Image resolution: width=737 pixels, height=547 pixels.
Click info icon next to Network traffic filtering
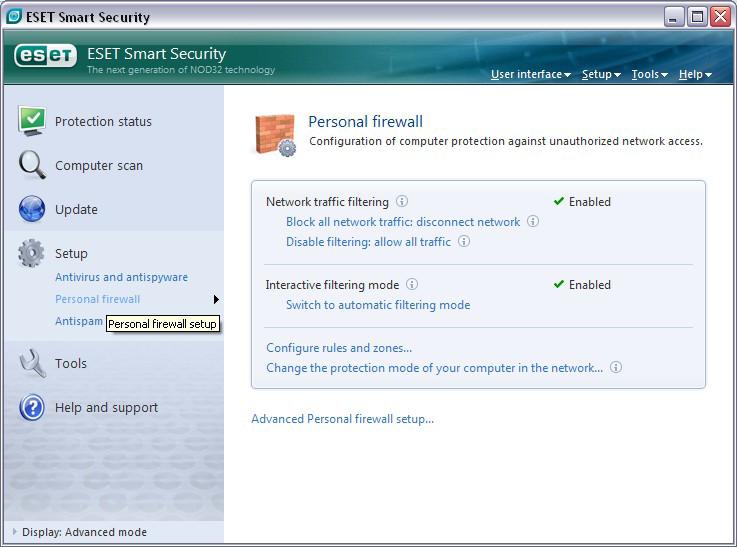[x=401, y=201]
